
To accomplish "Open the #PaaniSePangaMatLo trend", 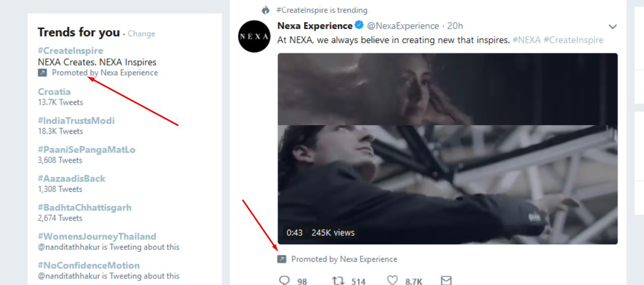I will (x=87, y=150).
